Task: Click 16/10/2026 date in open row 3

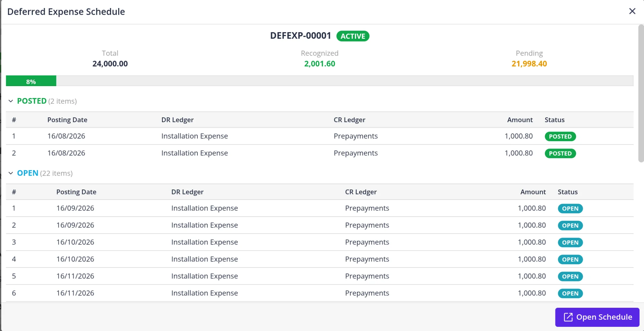Action: click(75, 242)
